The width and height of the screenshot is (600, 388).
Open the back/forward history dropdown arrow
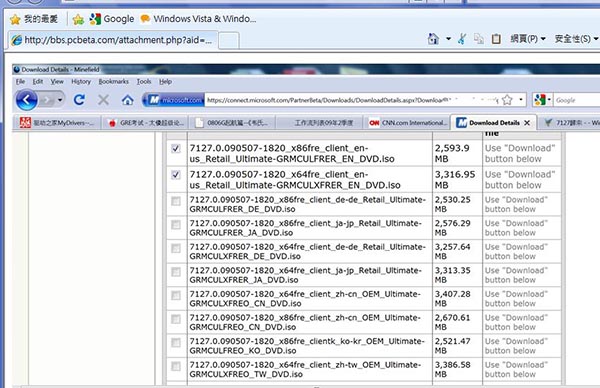tap(60, 100)
